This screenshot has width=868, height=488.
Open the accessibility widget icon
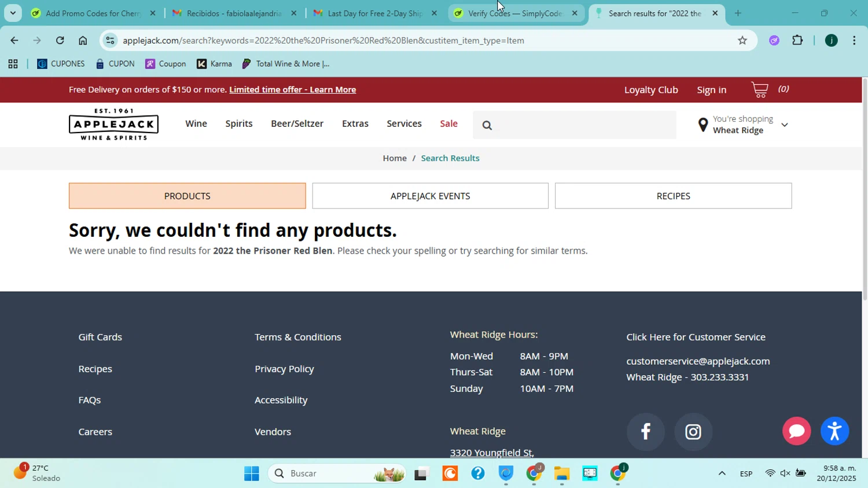coord(834,431)
